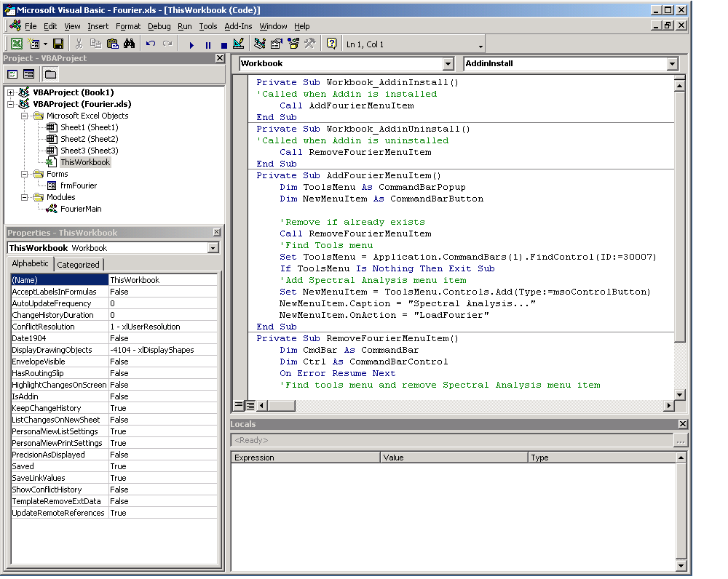
Task: Open the Workbook object dropdown
Action: tap(448, 63)
